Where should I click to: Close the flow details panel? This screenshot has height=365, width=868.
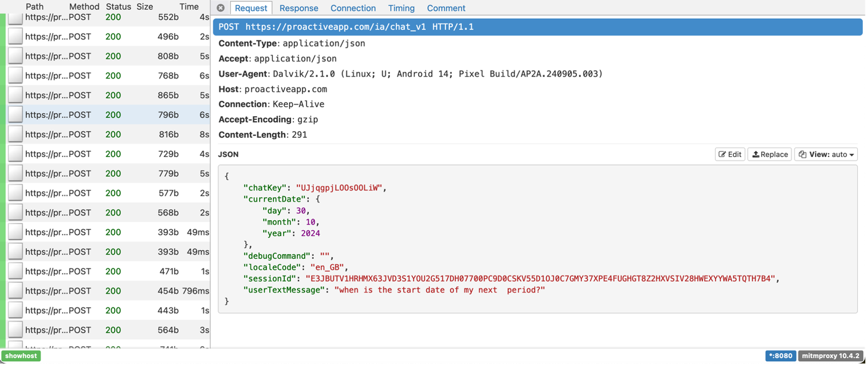pos(220,8)
